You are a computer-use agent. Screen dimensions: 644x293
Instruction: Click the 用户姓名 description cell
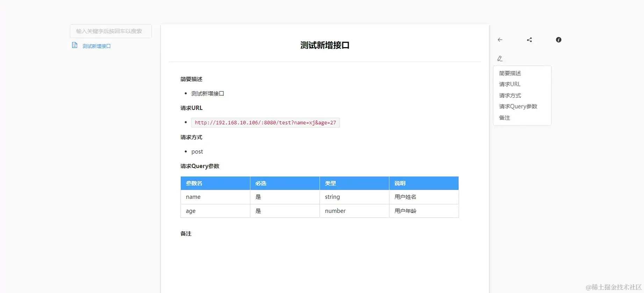click(x=424, y=197)
